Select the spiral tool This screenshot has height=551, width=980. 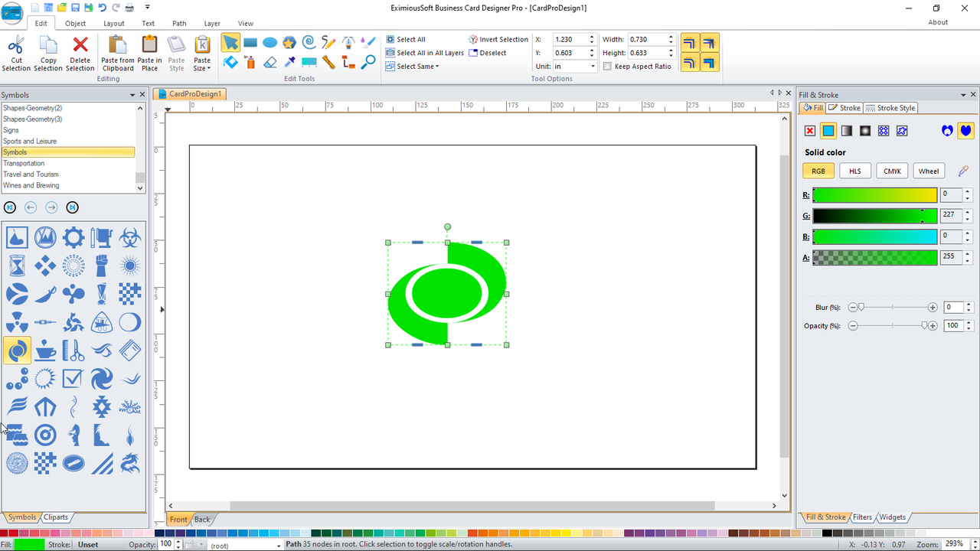(x=309, y=42)
